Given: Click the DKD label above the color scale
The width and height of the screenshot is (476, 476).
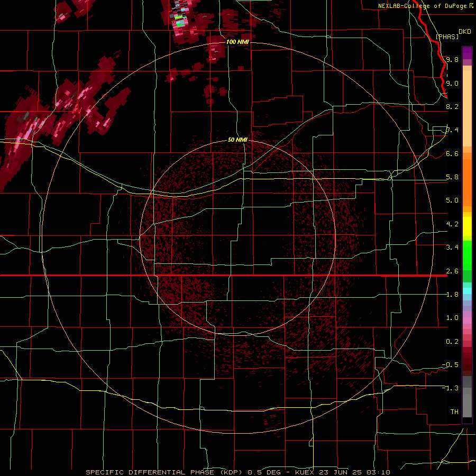Looking at the screenshot, I should tap(464, 32).
